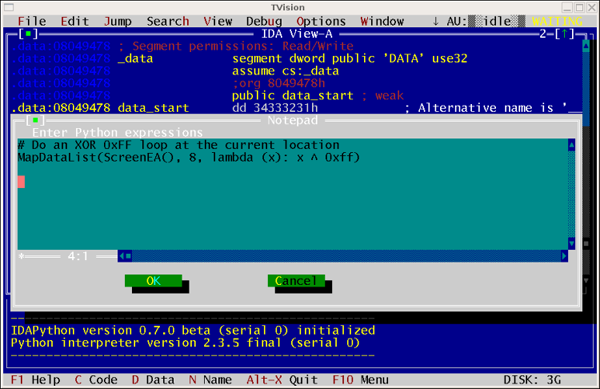Open the Jump menu
This screenshot has height=389, width=600.
117,21
